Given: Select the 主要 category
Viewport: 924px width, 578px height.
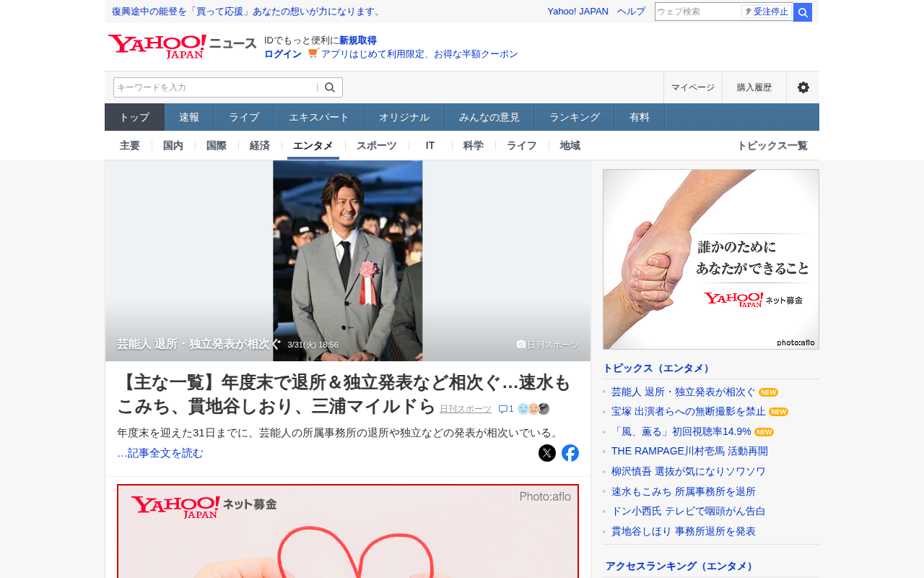Looking at the screenshot, I should coord(130,145).
